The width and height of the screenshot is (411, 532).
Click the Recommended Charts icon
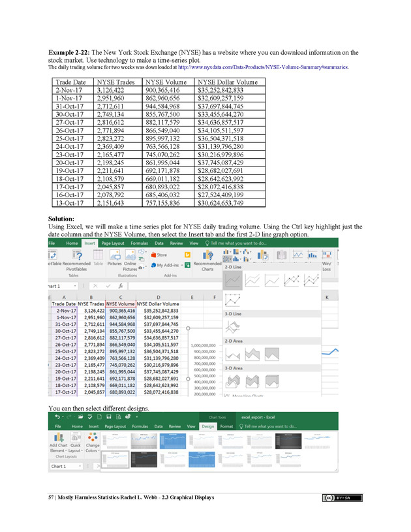click(207, 255)
